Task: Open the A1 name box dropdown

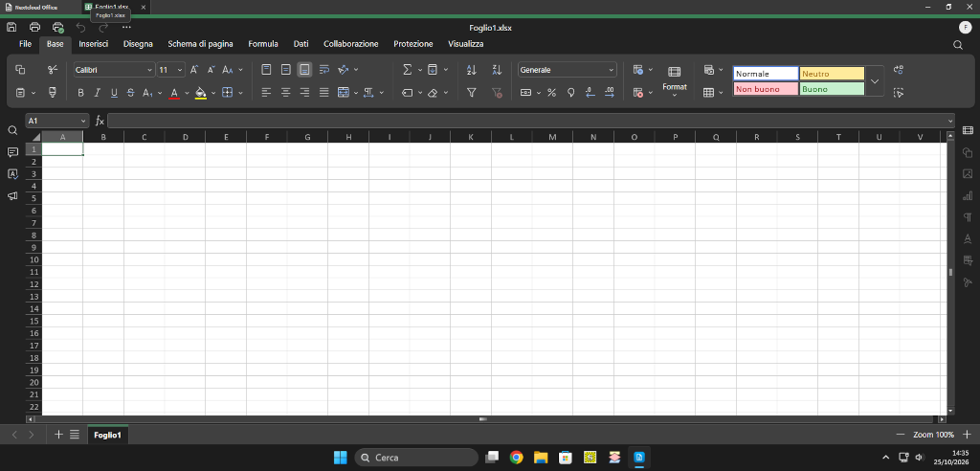Action: click(84, 121)
